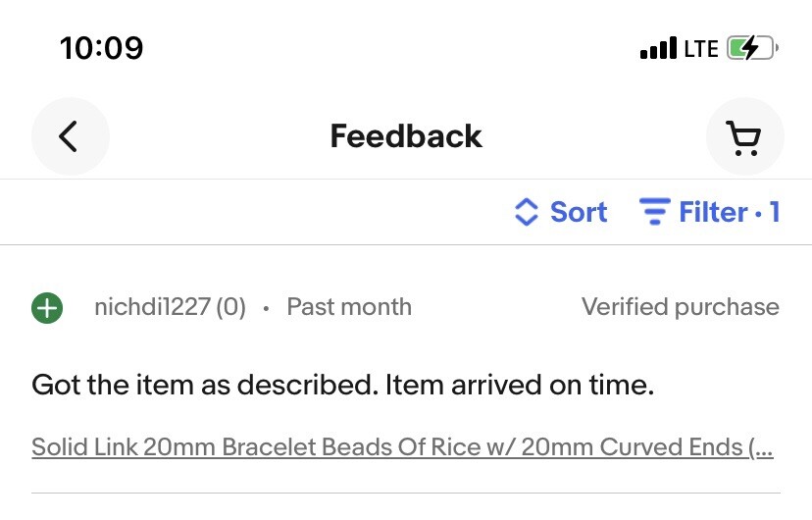Viewport: 812px width, 520px height.
Task: Open Solid Link 20mm Bracelet listing link
Action: [402, 447]
